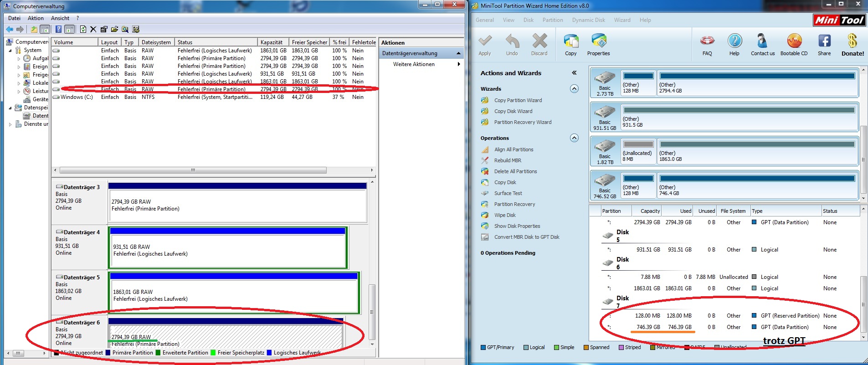Viewport: 868px width, 365px height.
Task: Sort by Capacity column in MiniTool
Action: click(x=647, y=211)
